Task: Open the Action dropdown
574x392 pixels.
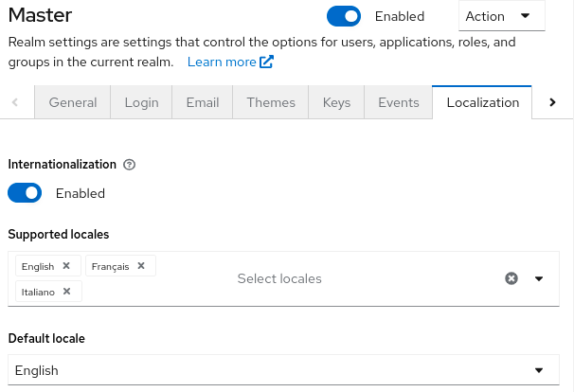Action: click(501, 16)
